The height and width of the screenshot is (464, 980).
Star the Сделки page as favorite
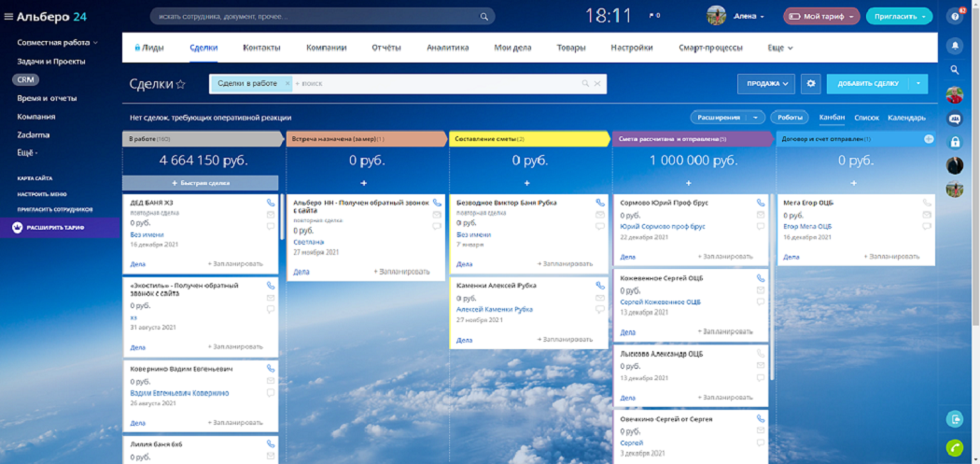pos(181,84)
